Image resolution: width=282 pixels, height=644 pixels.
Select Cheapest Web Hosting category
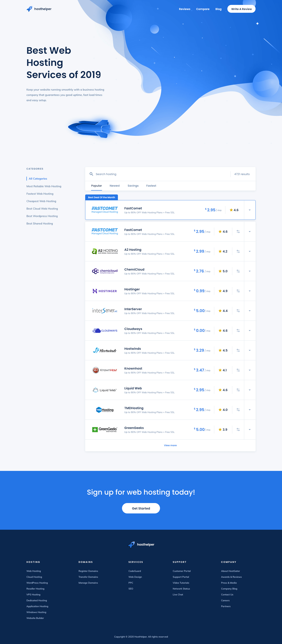click(41, 201)
